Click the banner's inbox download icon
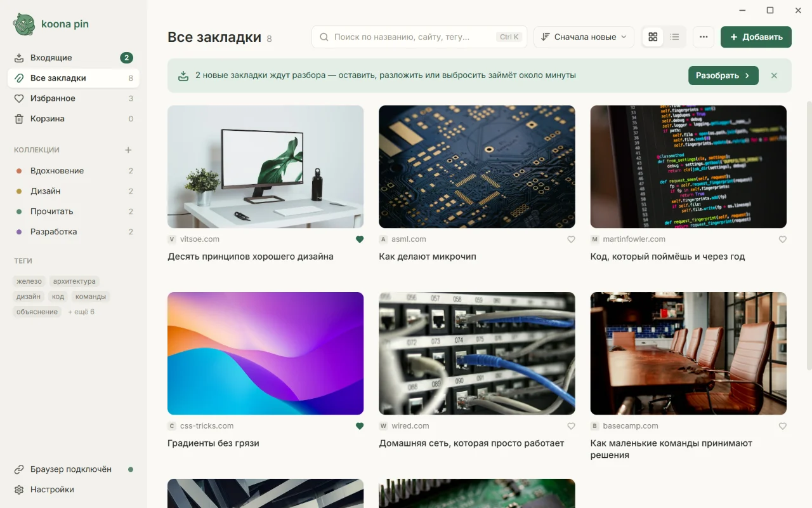The image size is (812, 508). tap(183, 76)
